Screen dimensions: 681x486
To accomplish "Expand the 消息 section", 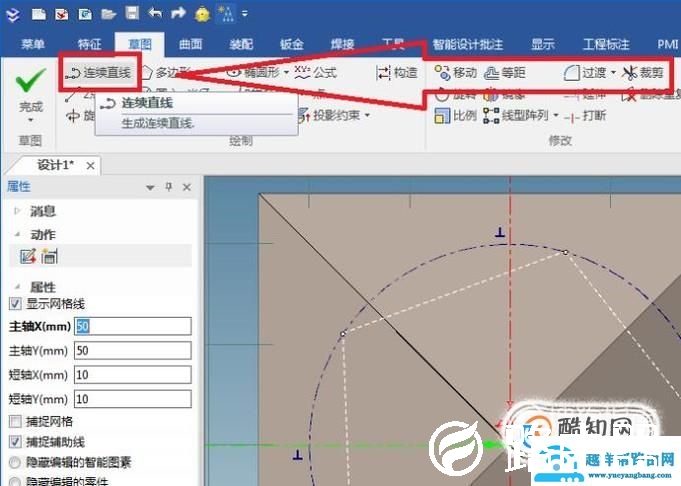I will click(x=17, y=211).
